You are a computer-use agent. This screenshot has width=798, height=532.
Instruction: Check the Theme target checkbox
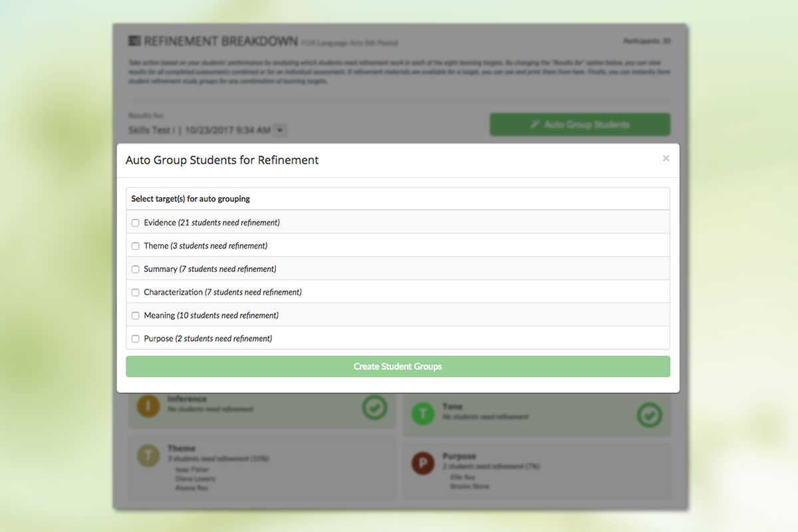pyautogui.click(x=136, y=246)
